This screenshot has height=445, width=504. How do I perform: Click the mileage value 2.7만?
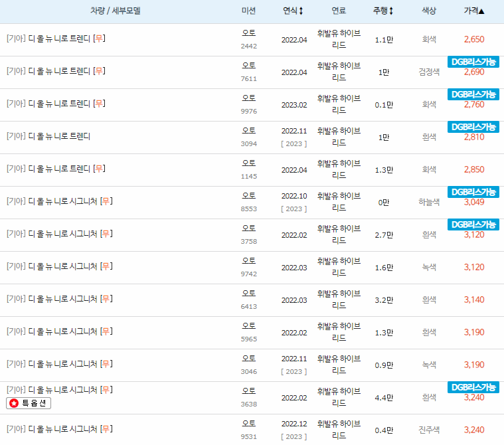pyautogui.click(x=384, y=235)
